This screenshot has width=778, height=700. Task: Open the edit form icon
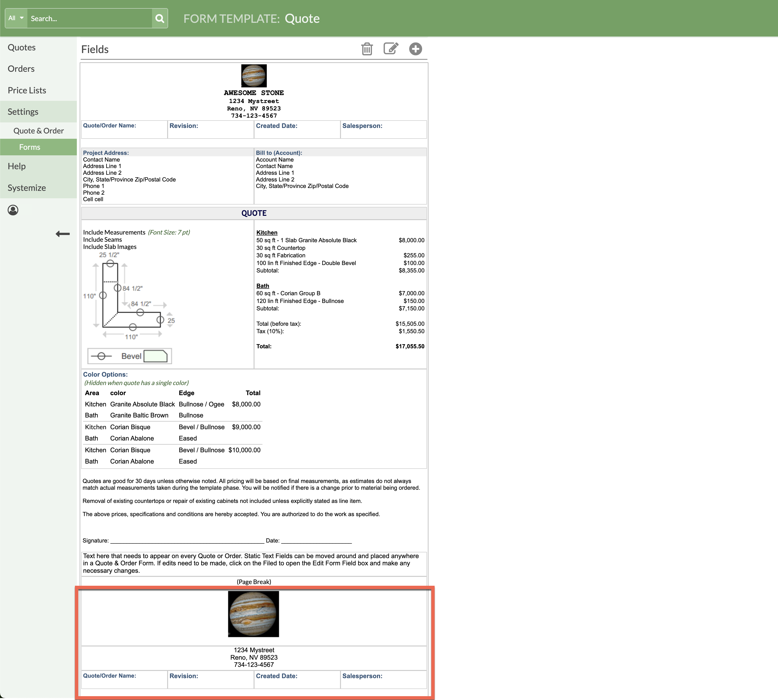[391, 49]
